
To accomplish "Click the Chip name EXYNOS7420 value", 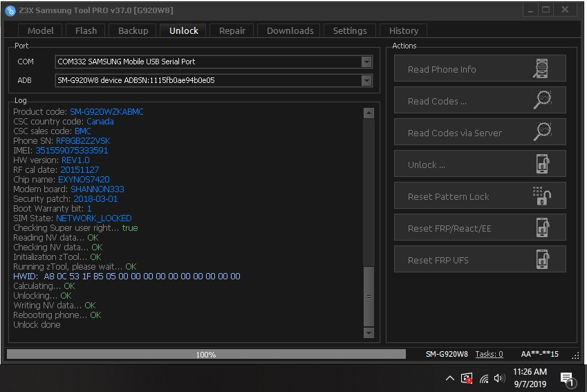I will pos(84,179).
